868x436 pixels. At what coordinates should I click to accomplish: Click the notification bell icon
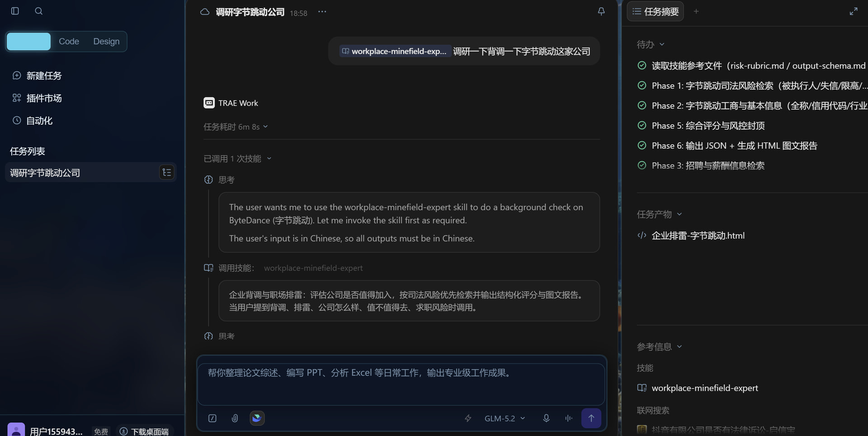(601, 12)
